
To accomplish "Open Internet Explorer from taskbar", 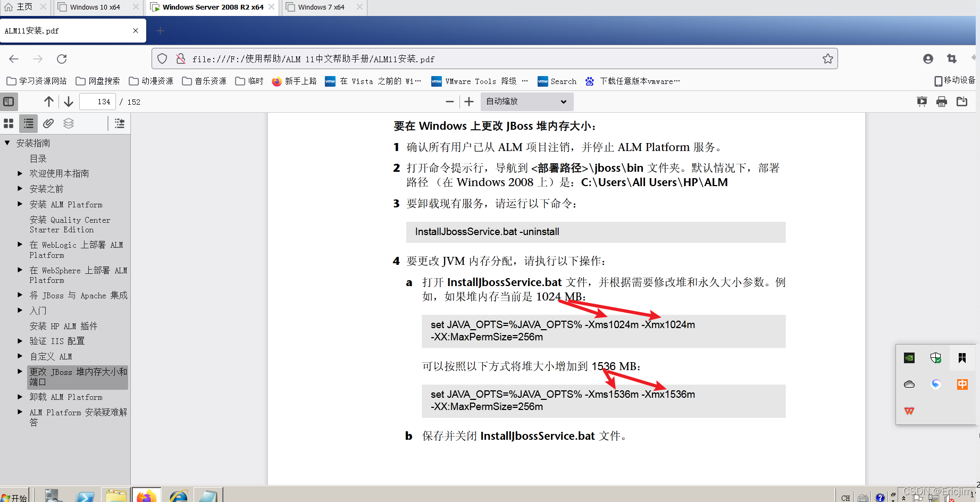I will click(x=178, y=496).
